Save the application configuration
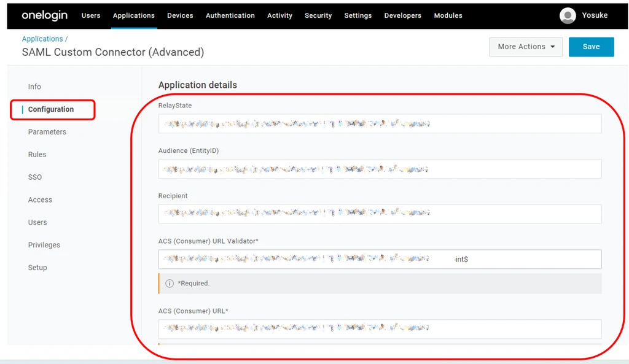Image resolution: width=629 pixels, height=364 pixels. tap(591, 47)
